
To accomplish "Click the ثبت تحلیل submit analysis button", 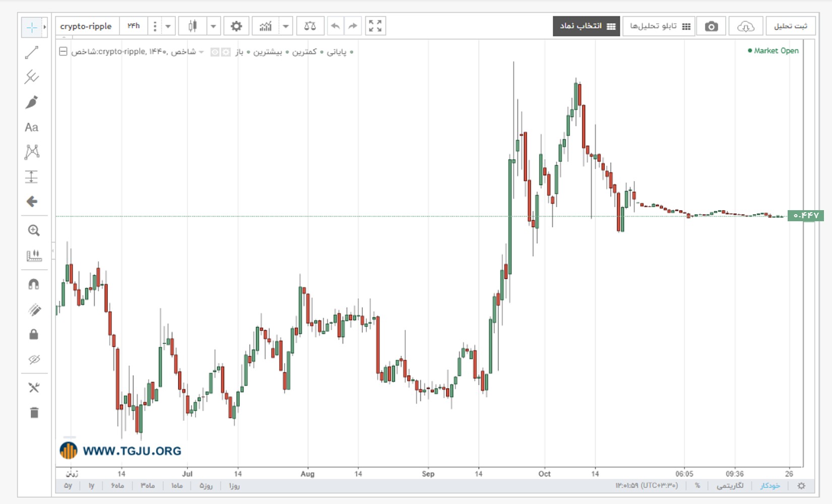I will (791, 26).
